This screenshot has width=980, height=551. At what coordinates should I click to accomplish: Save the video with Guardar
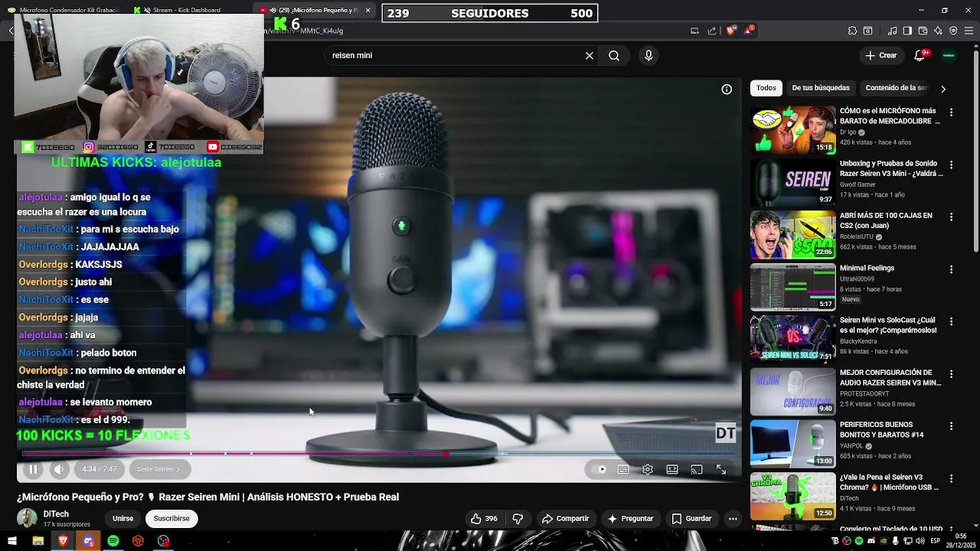pyautogui.click(x=691, y=518)
